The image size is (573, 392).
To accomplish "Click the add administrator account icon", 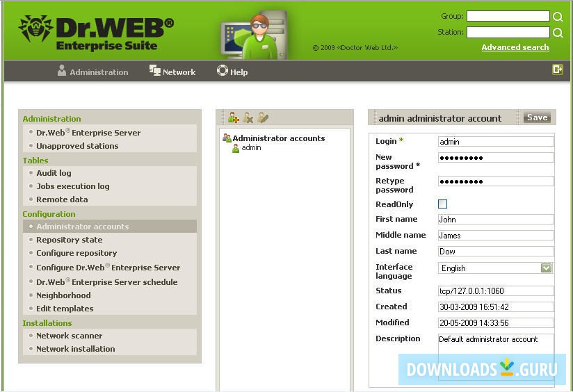I will tap(233, 117).
